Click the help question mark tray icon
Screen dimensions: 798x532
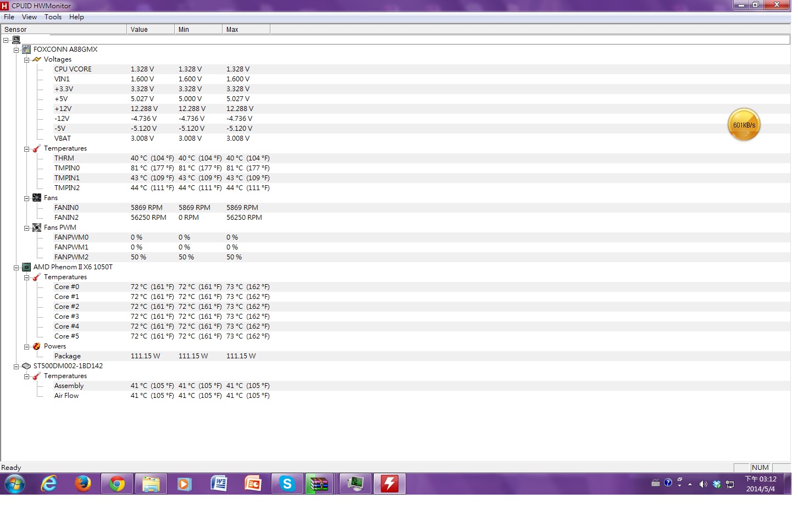pyautogui.click(x=668, y=483)
